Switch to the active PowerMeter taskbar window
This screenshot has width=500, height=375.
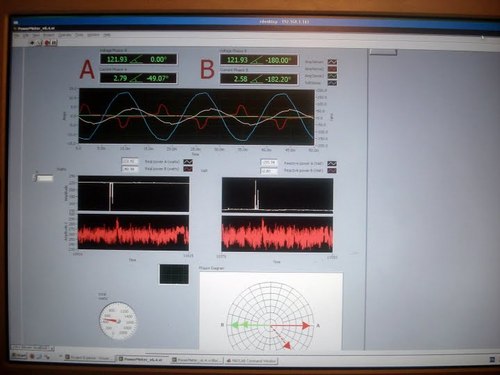click(143, 359)
